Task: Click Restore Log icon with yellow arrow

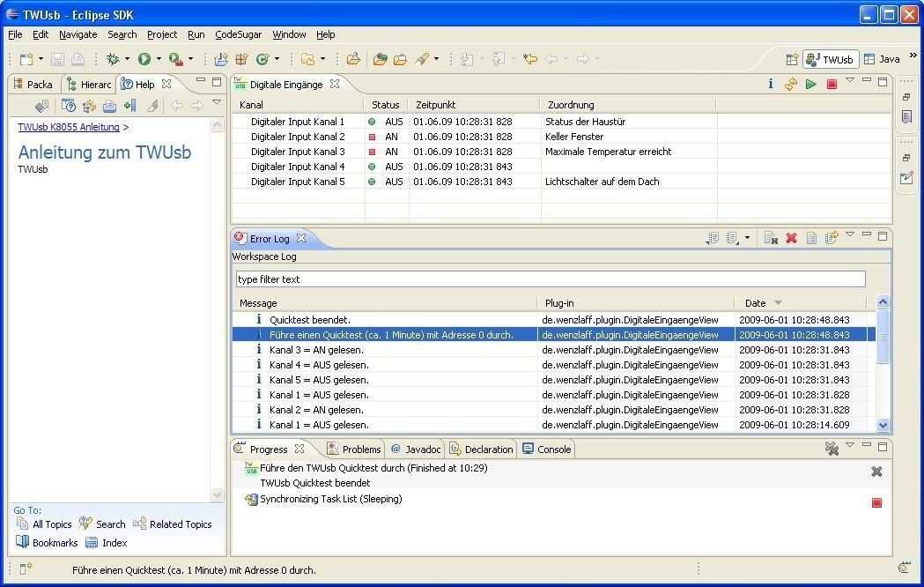Action: point(832,238)
